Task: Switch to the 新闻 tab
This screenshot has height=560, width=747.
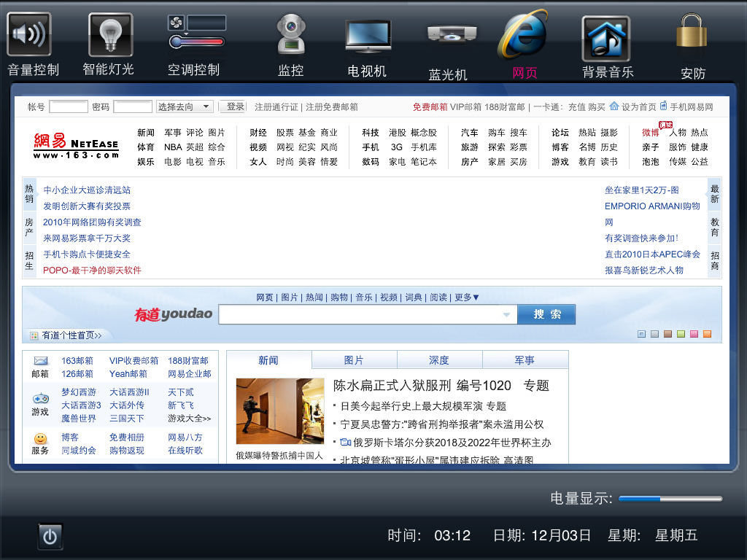Action: [268, 360]
